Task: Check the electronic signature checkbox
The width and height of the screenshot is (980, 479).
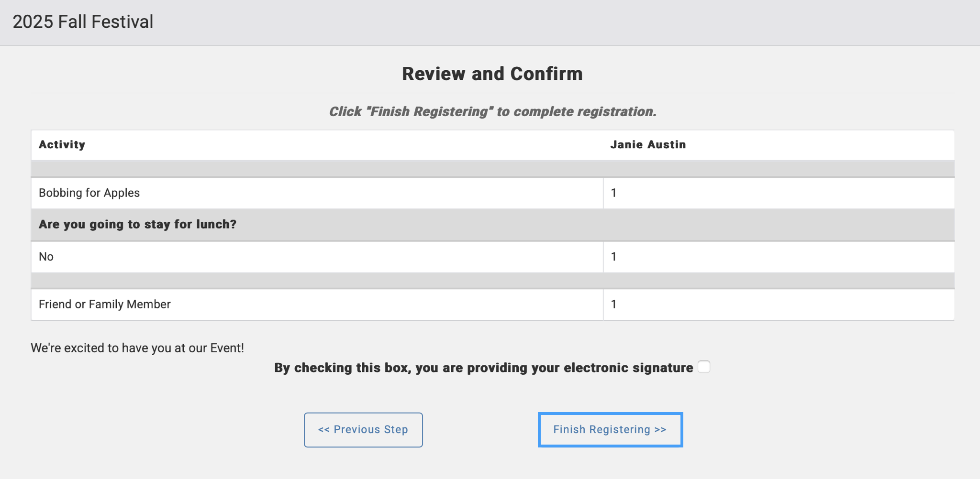Action: pyautogui.click(x=703, y=367)
